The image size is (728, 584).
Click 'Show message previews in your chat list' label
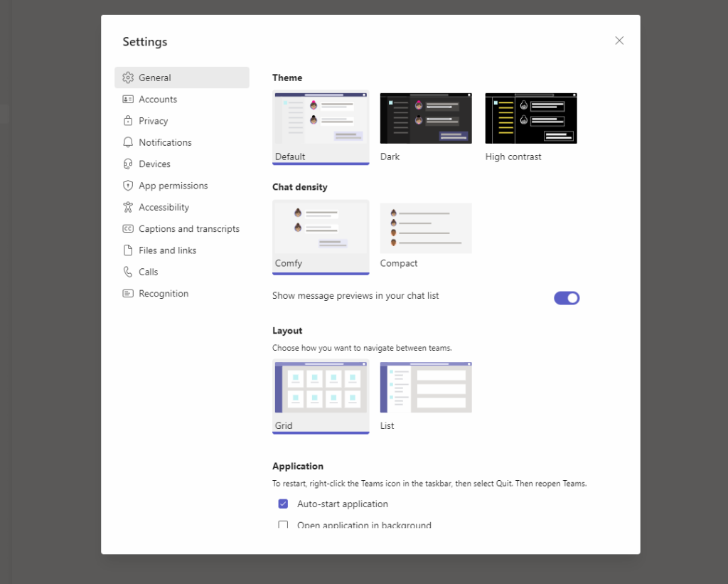(355, 295)
